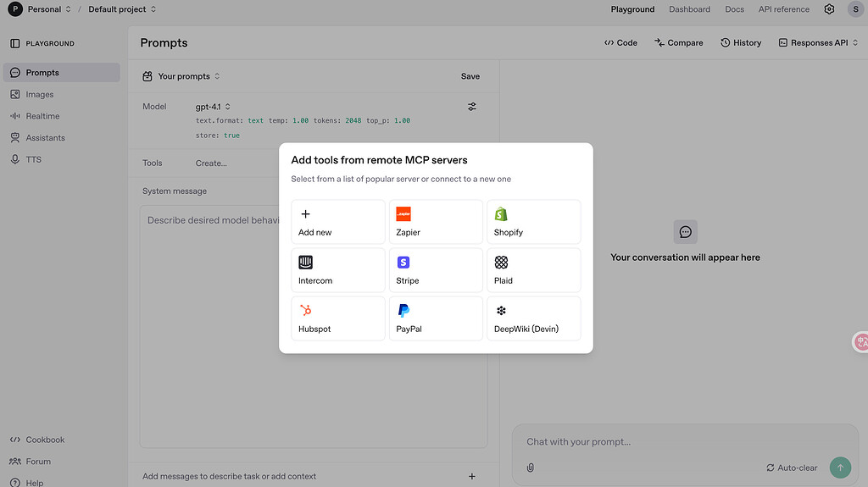This screenshot has width=868, height=487.
Task: Click the settings gear icon in header
Action: (x=829, y=9)
